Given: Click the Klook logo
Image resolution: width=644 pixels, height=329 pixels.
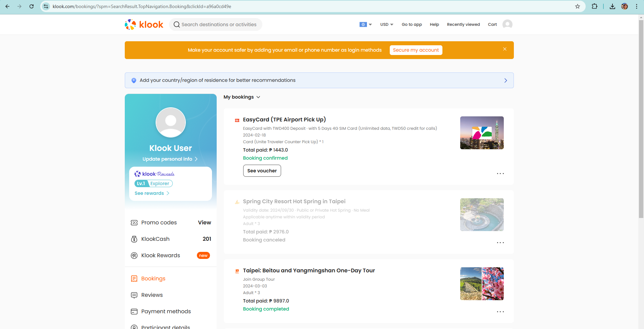Looking at the screenshot, I should click(x=144, y=24).
